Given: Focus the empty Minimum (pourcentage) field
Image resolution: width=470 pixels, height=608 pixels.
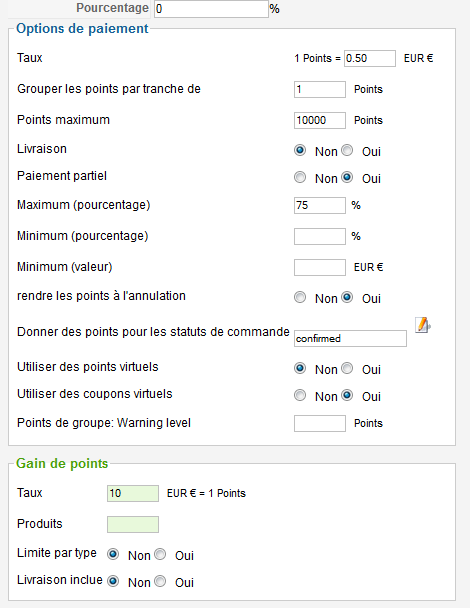Looking at the screenshot, I should point(320,237).
